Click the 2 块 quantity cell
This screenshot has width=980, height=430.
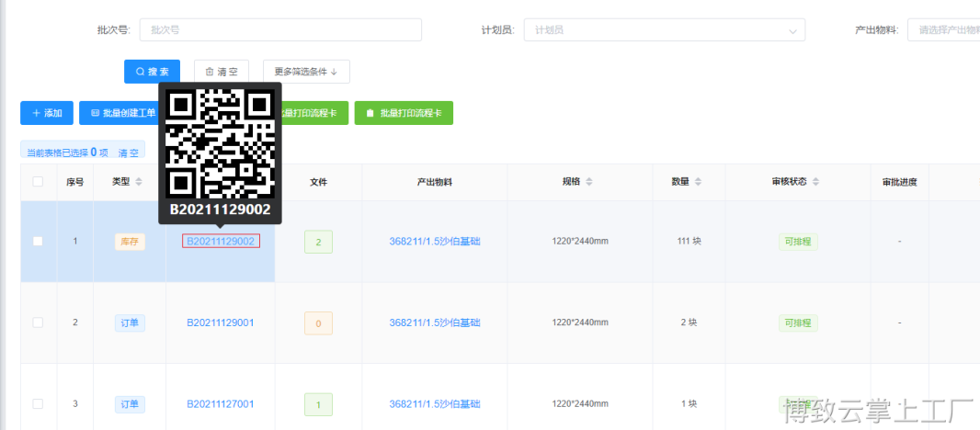pyautogui.click(x=689, y=322)
